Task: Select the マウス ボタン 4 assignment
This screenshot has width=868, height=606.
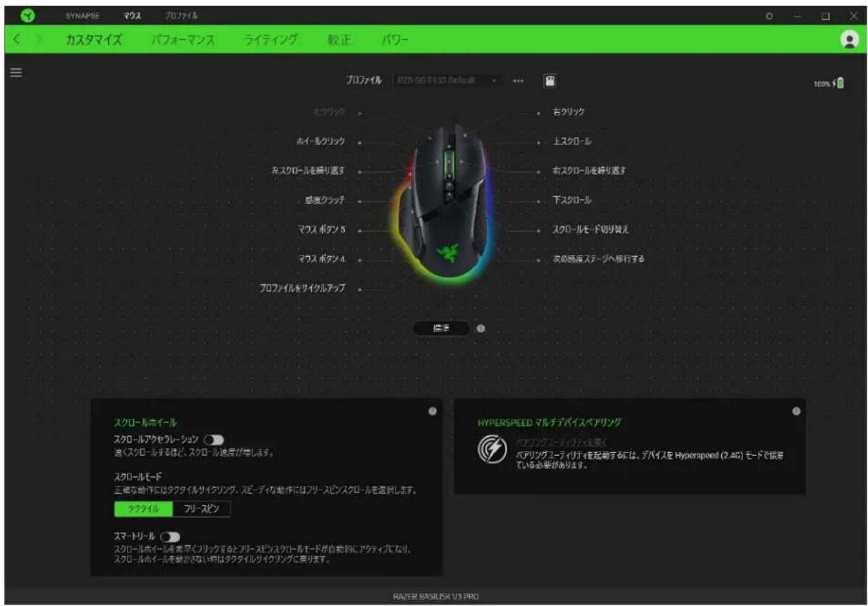Action: click(322, 260)
